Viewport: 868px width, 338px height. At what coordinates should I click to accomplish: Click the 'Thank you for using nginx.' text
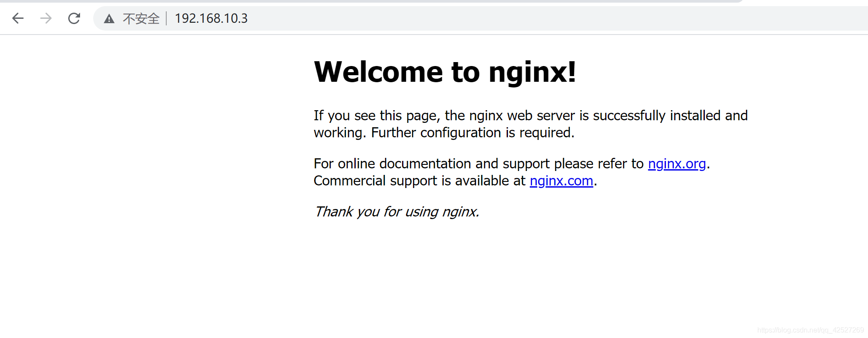[397, 212]
